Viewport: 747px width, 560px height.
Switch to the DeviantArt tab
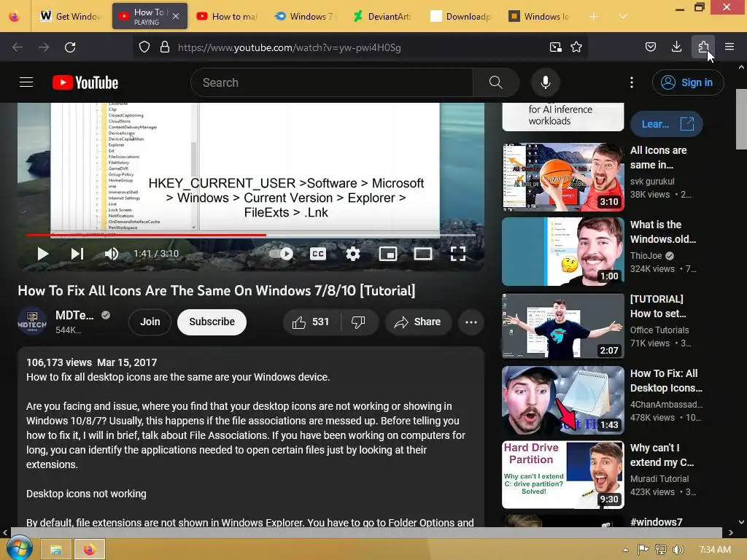tap(383, 16)
